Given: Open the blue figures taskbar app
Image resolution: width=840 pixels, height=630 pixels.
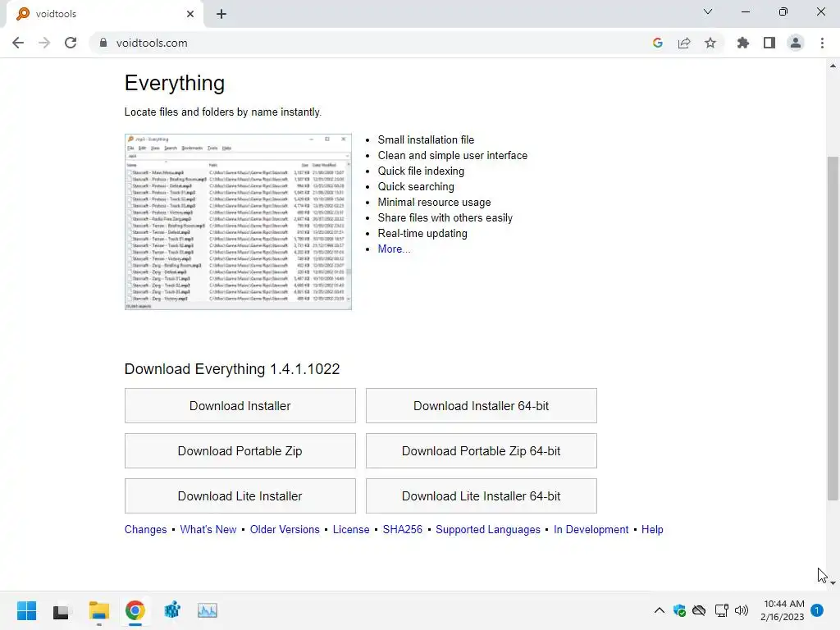Looking at the screenshot, I should coord(172,610).
